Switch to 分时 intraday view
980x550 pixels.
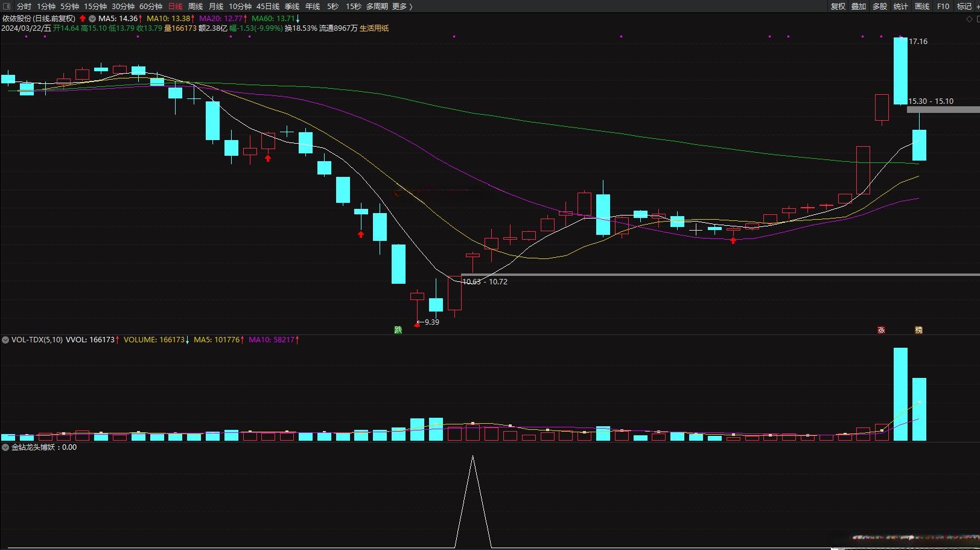[24, 6]
